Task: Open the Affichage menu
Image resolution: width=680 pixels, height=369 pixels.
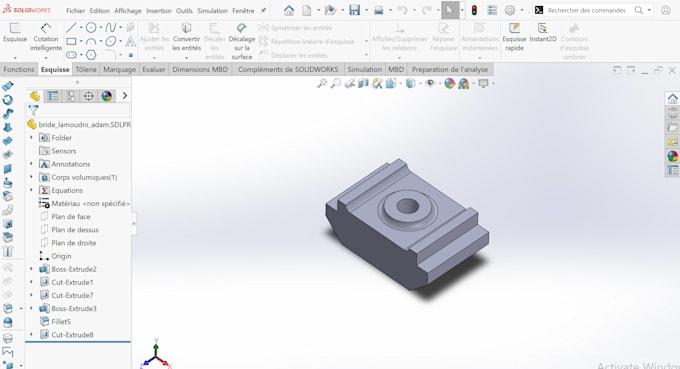Action: [x=128, y=11]
